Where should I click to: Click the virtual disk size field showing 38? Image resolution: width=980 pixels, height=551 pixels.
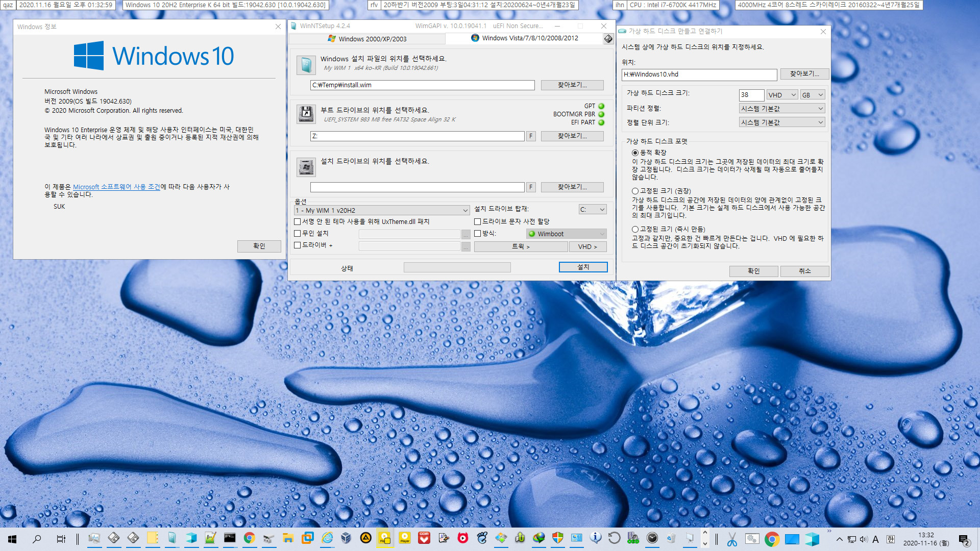point(751,95)
